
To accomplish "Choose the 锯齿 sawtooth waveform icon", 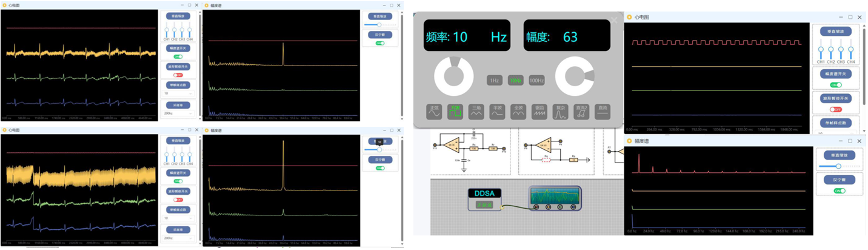I will 539,111.
